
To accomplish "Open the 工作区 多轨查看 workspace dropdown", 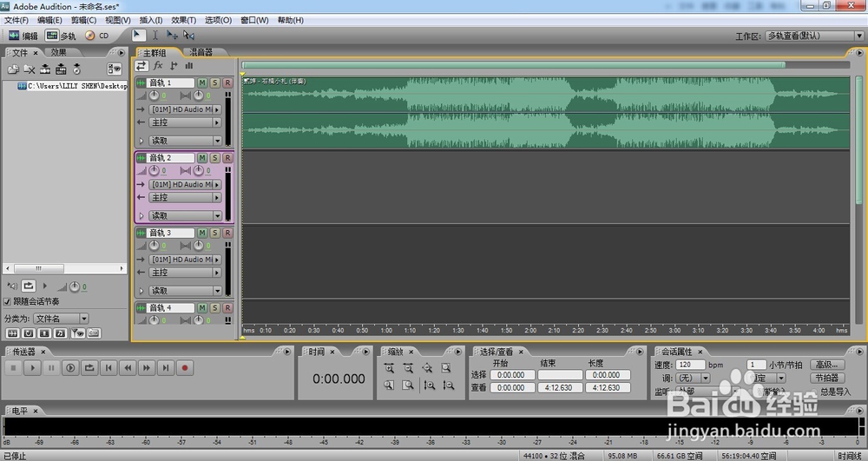I will point(814,36).
